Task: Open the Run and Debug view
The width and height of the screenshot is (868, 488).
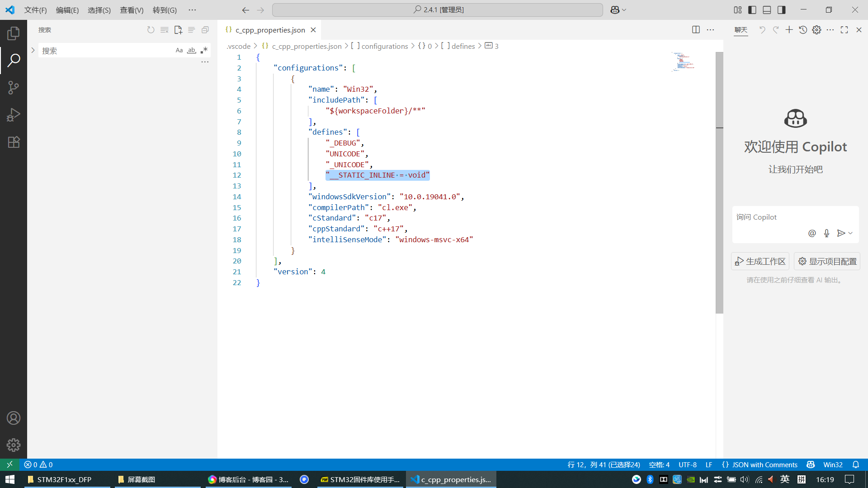Action: tap(14, 115)
